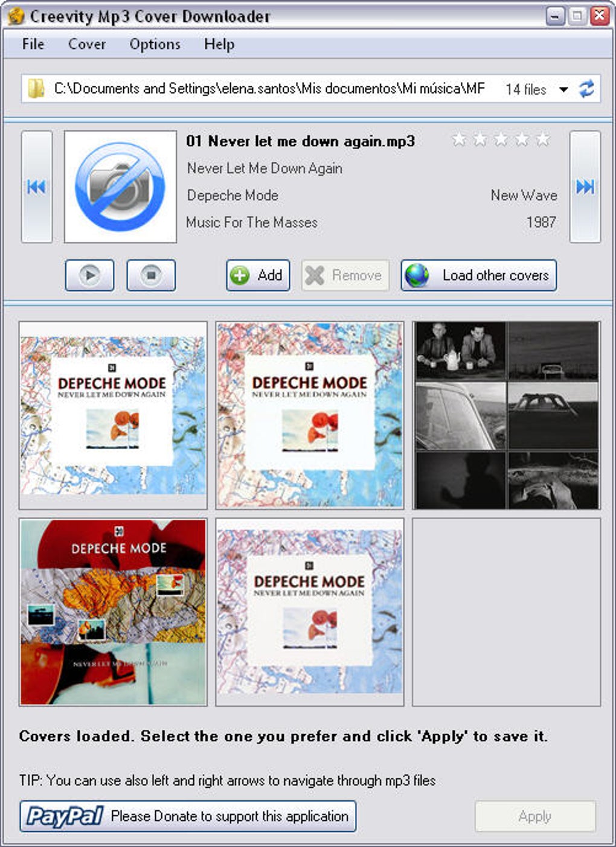Click the song title 'Never Let Me Down Again'
616x847 pixels.
[x=265, y=168]
